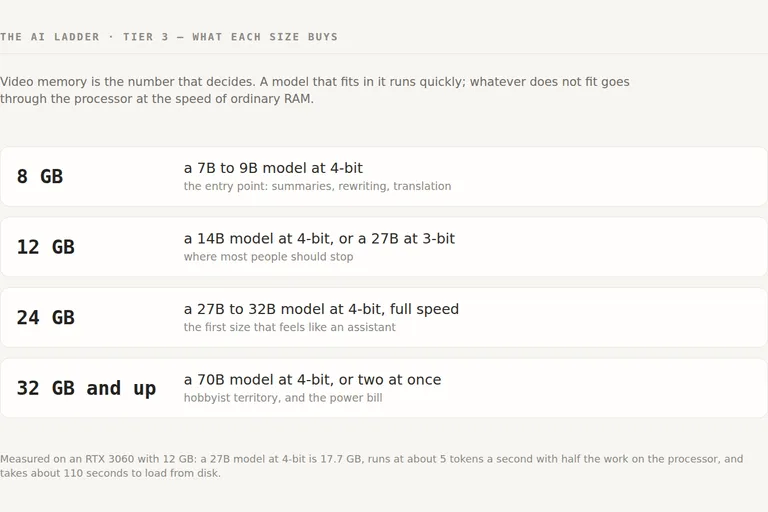Click 'a 7B to 9B model at 4-bit'
The height and width of the screenshot is (512, 768).
pos(273,168)
